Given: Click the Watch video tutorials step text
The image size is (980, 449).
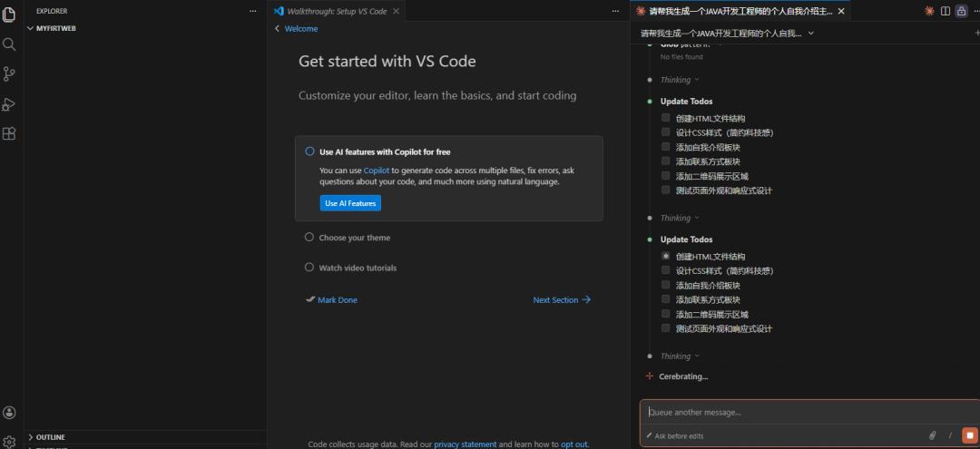Looking at the screenshot, I should coord(358,268).
